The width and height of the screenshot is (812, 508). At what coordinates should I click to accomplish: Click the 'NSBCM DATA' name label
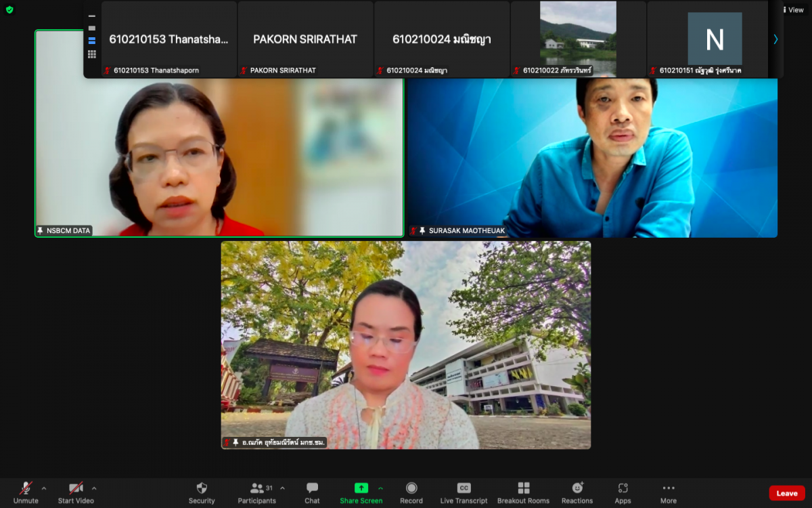[x=68, y=231]
